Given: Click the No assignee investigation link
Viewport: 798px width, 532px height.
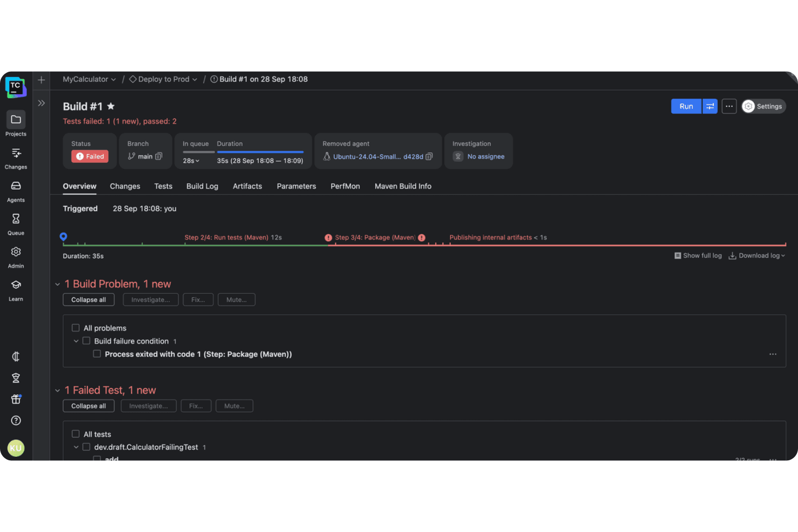Looking at the screenshot, I should [x=486, y=156].
